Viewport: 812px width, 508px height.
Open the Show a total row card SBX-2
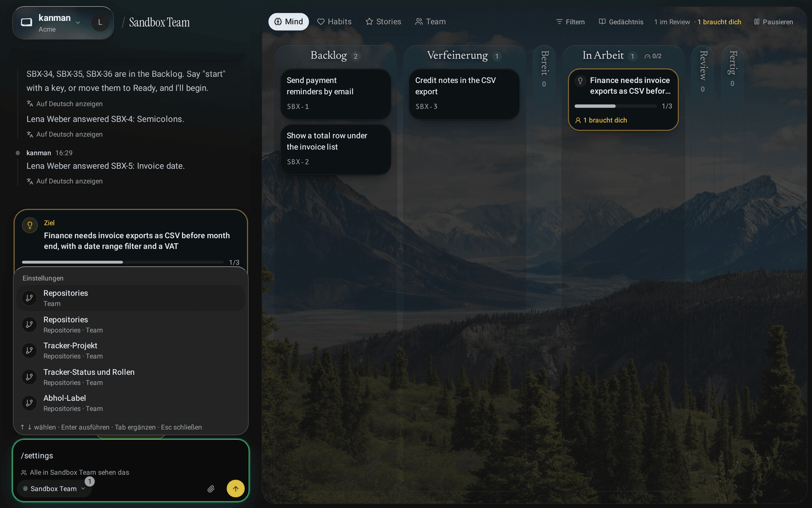pos(336,149)
